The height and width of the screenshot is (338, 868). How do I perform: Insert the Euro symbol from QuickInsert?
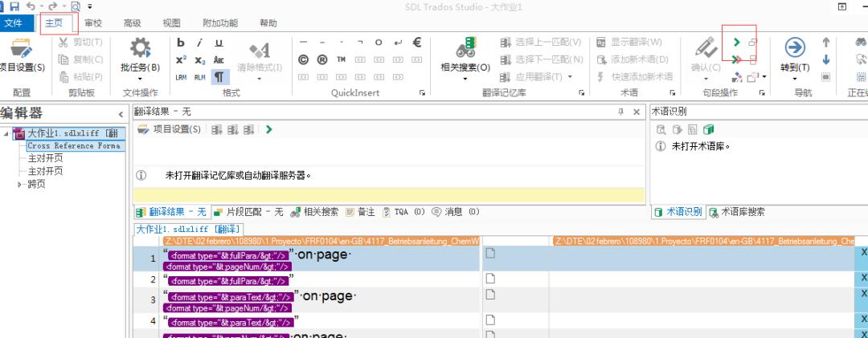[x=416, y=43]
